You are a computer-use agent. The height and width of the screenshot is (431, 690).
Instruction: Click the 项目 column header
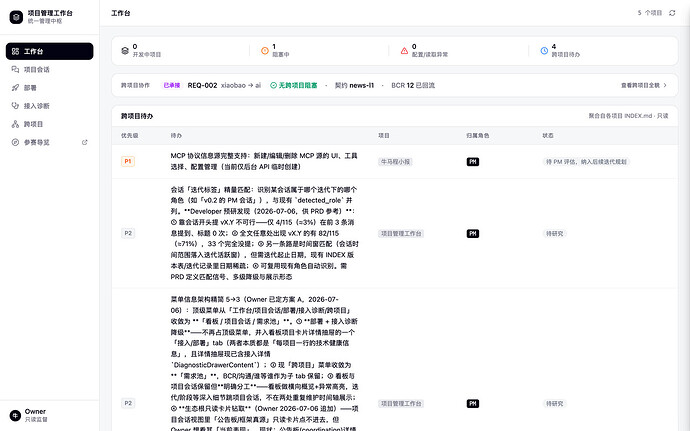pos(384,136)
